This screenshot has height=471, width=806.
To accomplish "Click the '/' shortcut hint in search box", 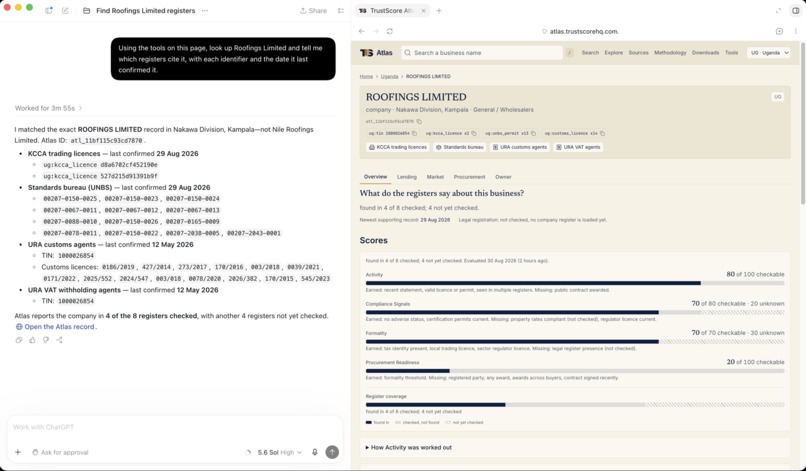I will click(570, 52).
